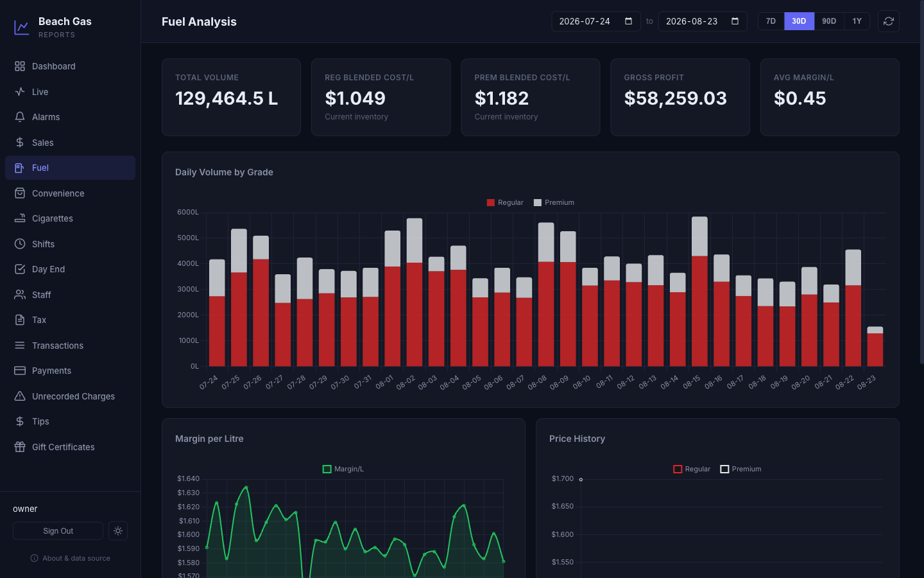Screen dimensions: 924x578
Task: Click the Transactions list icon
Action: (x=20, y=346)
